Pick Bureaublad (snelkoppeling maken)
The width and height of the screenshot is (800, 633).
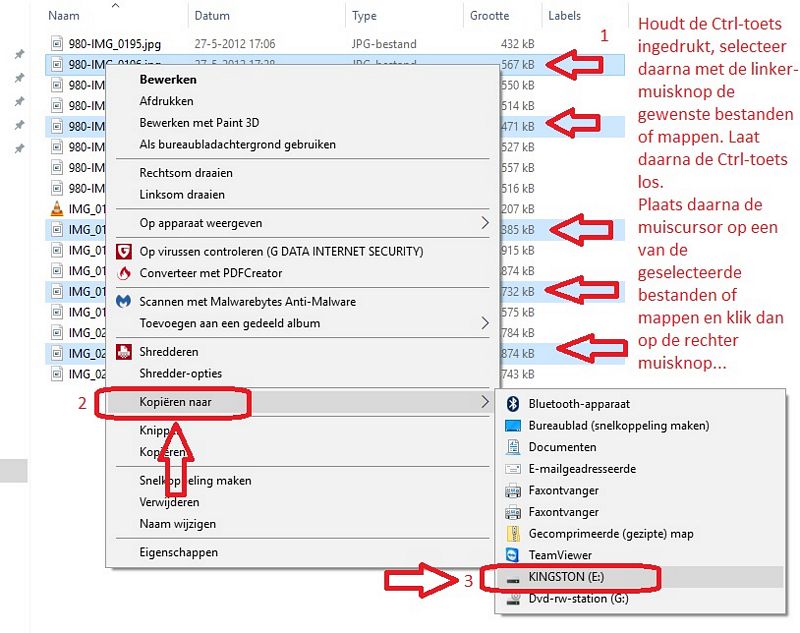click(619, 425)
